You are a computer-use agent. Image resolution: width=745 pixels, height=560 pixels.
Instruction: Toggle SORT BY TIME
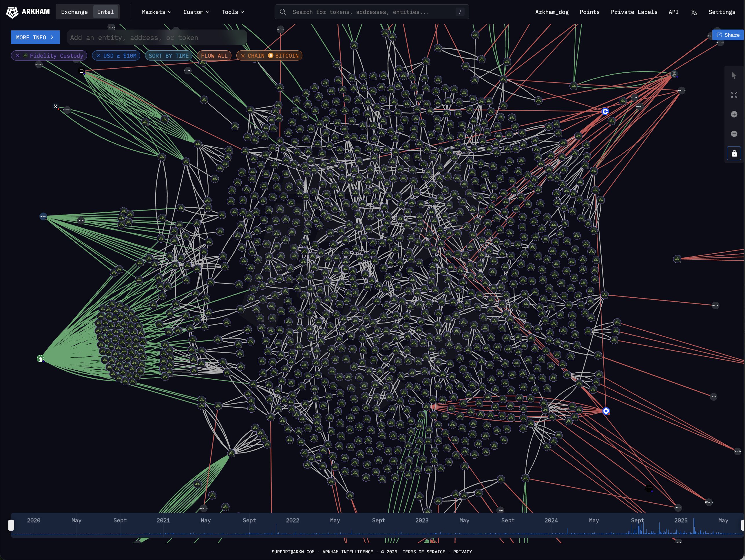(169, 56)
